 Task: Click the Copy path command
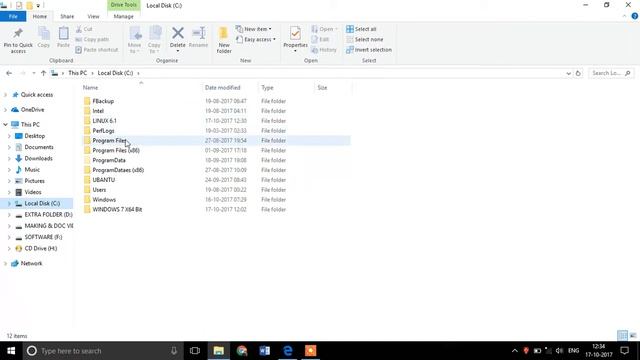click(92, 40)
